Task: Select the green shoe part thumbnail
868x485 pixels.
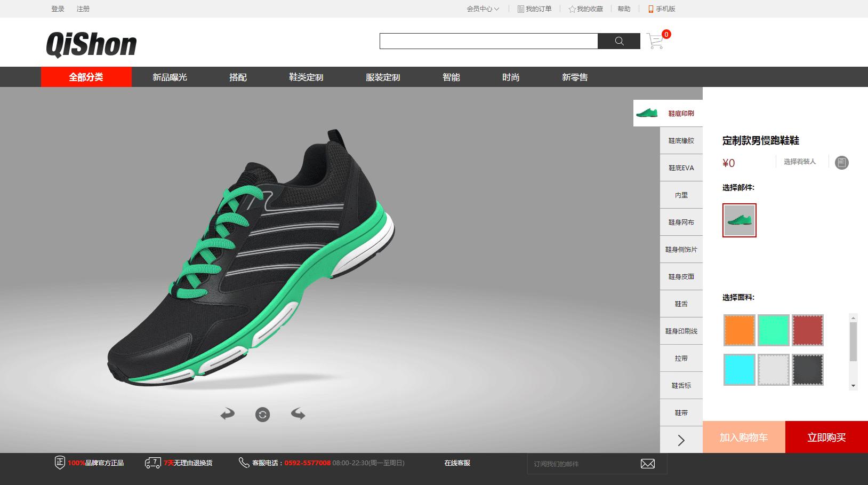Action: click(740, 220)
